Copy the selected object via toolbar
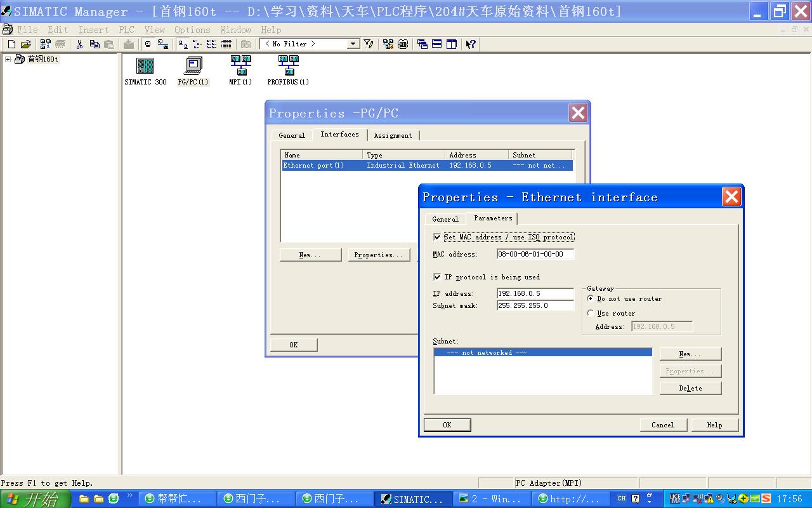This screenshot has width=812, height=508. 95,44
